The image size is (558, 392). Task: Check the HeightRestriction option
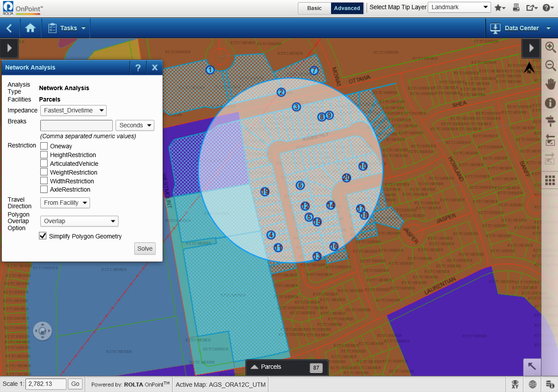coord(44,155)
